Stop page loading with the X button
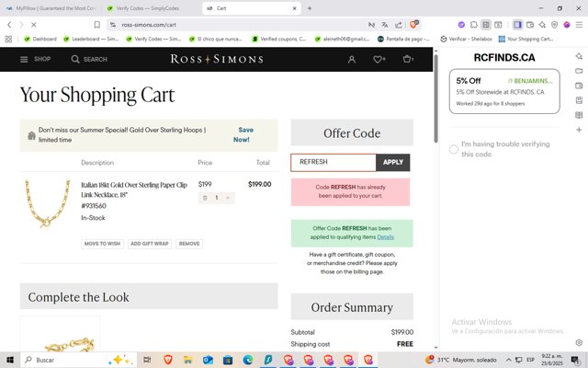 (x=33, y=25)
